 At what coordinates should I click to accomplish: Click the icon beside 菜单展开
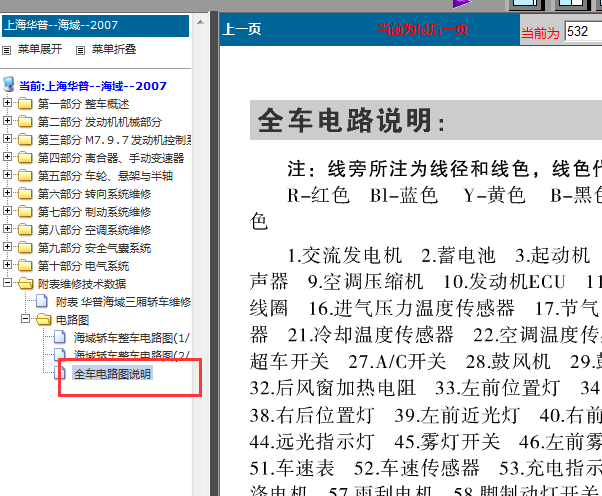7,50
